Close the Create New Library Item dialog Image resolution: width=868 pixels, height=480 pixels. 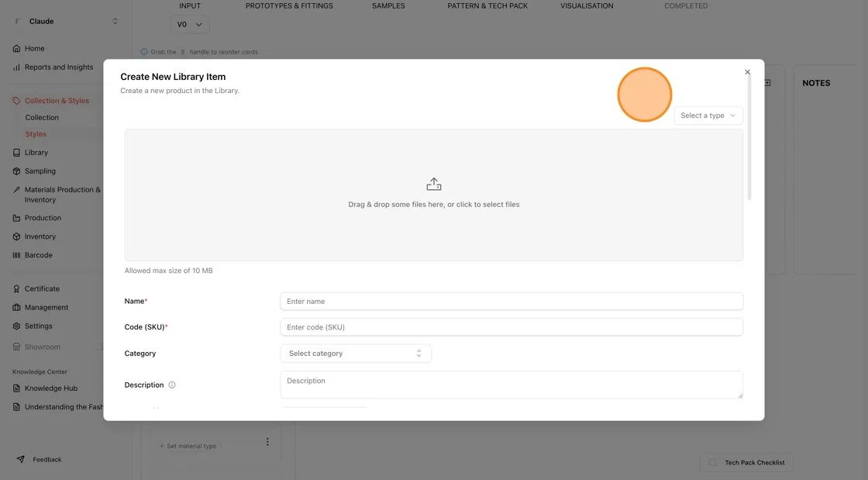point(747,72)
